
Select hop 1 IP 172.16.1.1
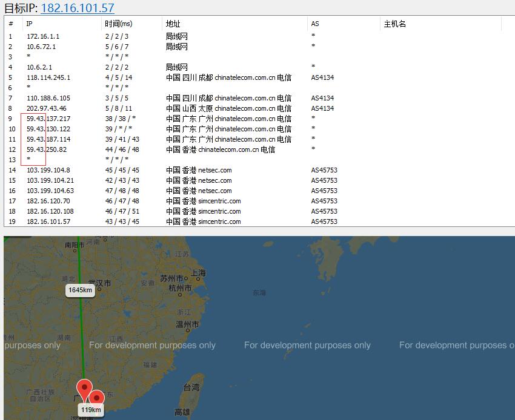click(43, 36)
